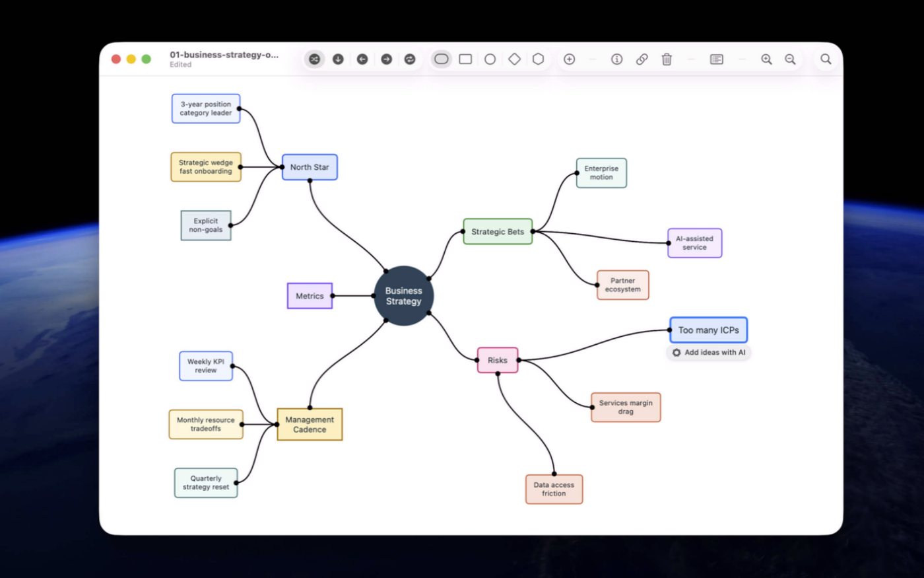Select the rounded rectangle node shape
The width and height of the screenshot is (924, 578).
click(441, 59)
